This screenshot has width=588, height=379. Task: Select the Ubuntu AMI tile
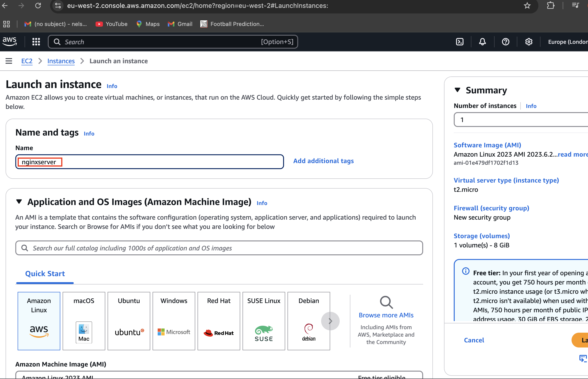point(129,321)
